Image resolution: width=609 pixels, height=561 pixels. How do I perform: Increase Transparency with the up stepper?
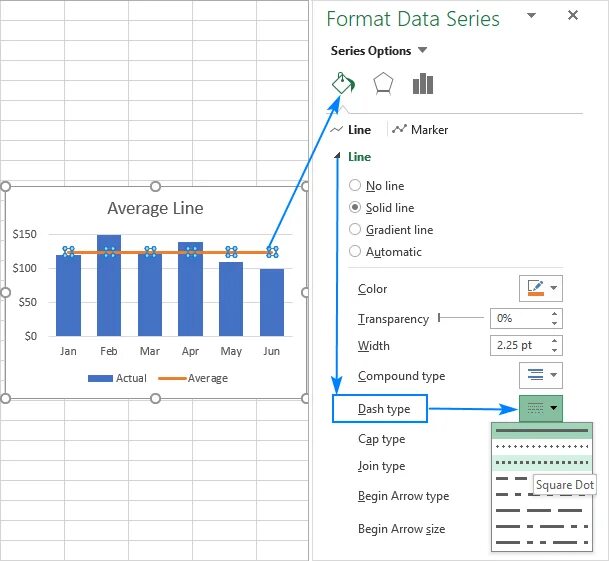click(555, 314)
